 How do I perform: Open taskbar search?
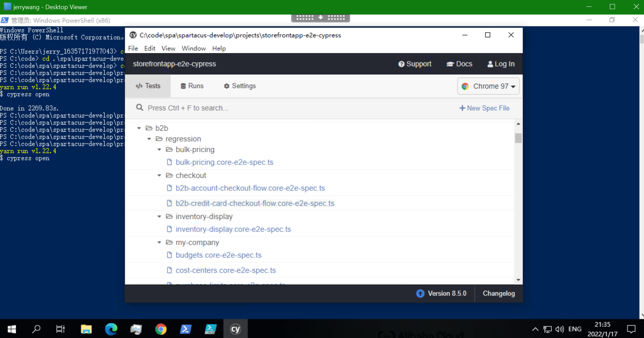[x=36, y=329]
